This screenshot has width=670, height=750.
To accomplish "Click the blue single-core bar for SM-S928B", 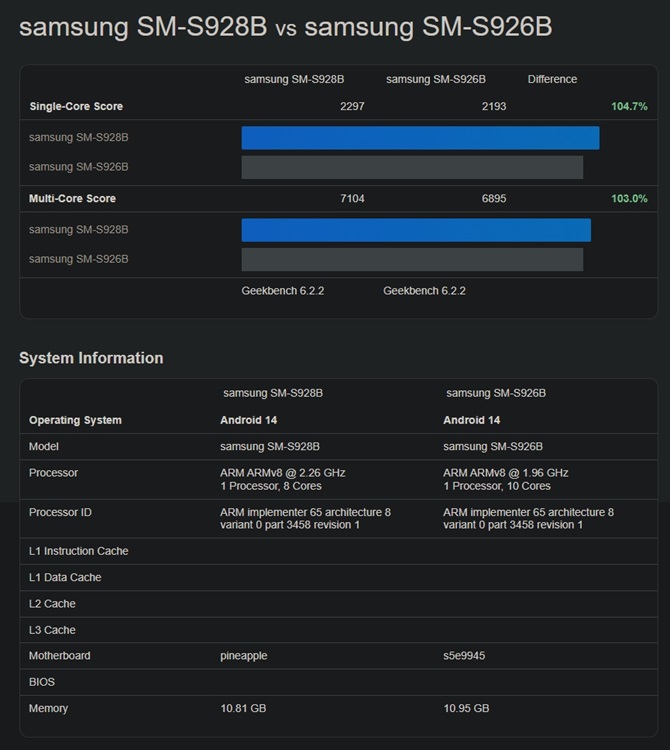I will coord(420,138).
